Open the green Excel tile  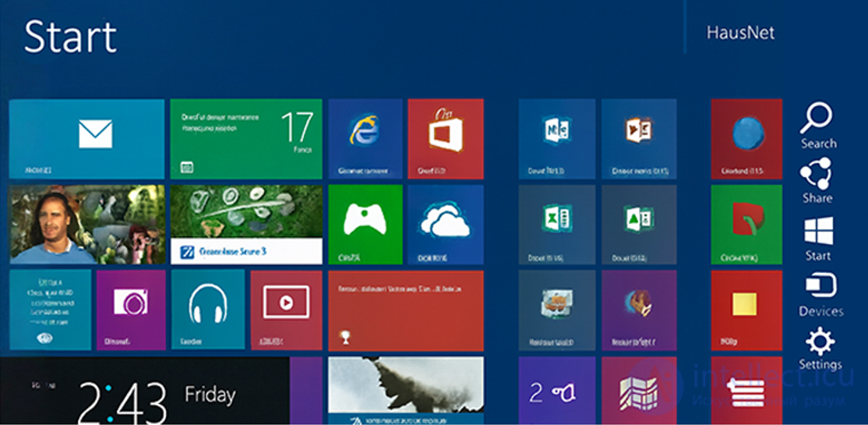pos(557,225)
